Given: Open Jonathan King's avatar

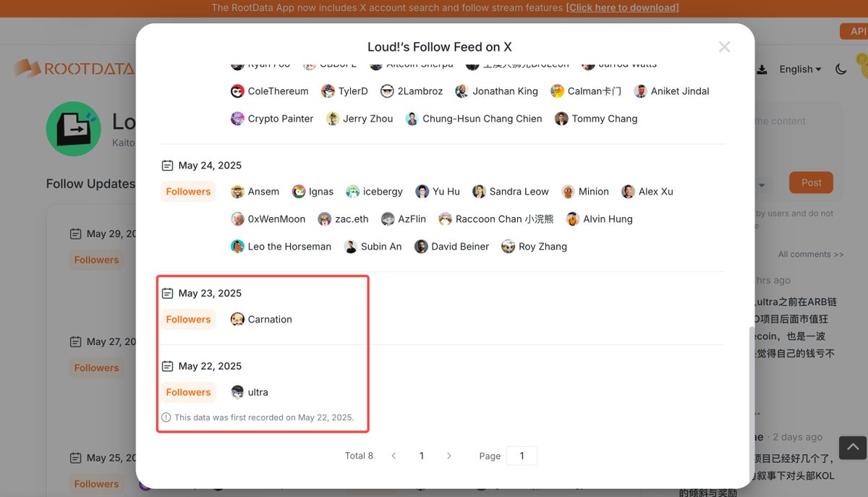Looking at the screenshot, I should (x=461, y=91).
